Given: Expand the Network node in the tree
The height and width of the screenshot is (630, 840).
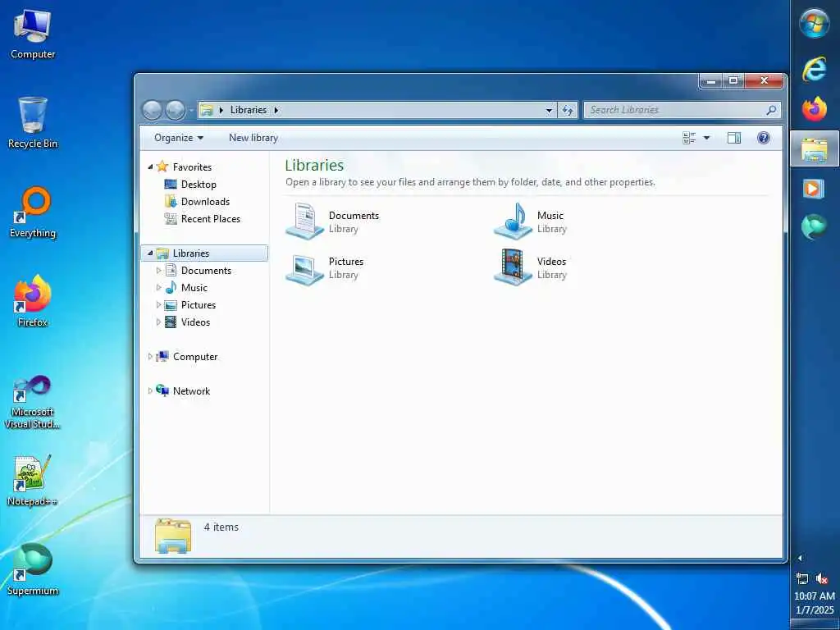Looking at the screenshot, I should click(x=150, y=391).
